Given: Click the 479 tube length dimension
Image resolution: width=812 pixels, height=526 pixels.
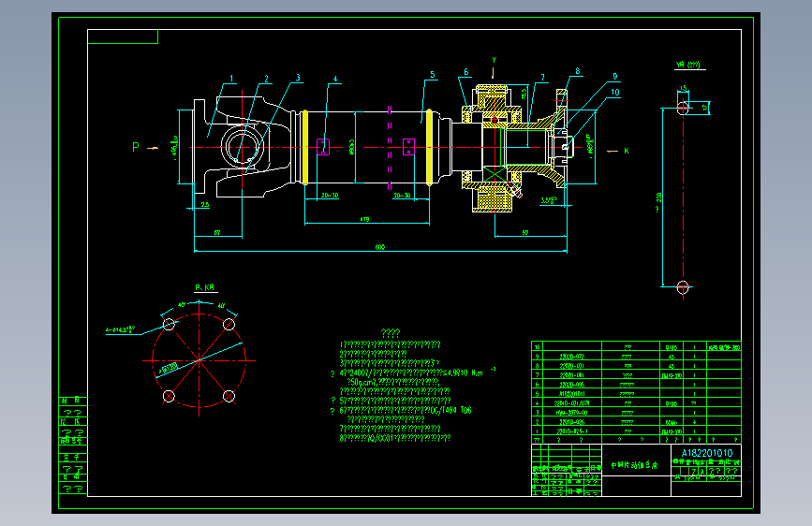Looking at the screenshot, I should click(x=364, y=220).
